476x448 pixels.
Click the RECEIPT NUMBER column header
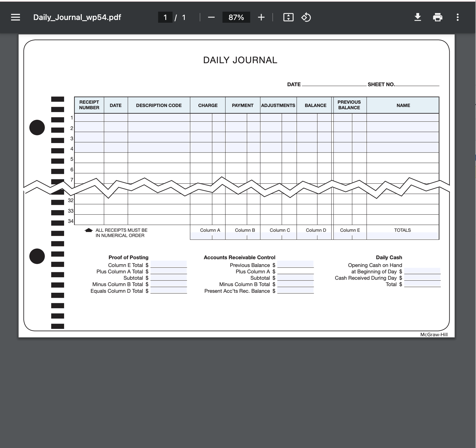pyautogui.click(x=89, y=105)
